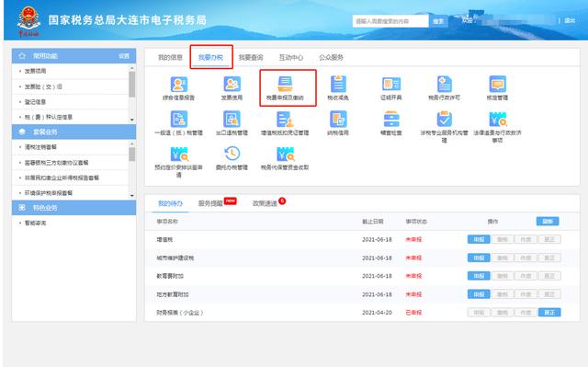
Task: Select the 政策速递 tab
Action: click(x=265, y=203)
